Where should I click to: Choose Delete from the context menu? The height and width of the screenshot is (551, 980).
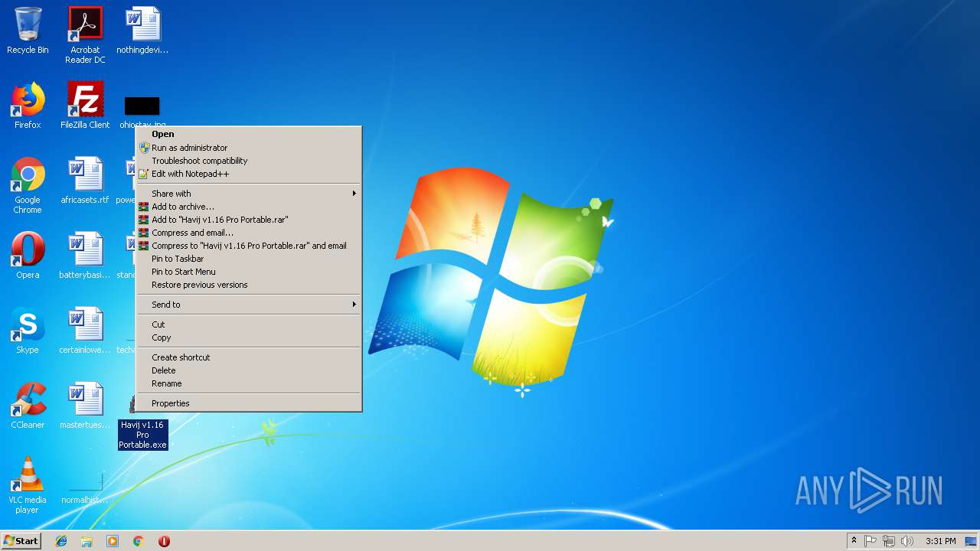tap(248, 370)
